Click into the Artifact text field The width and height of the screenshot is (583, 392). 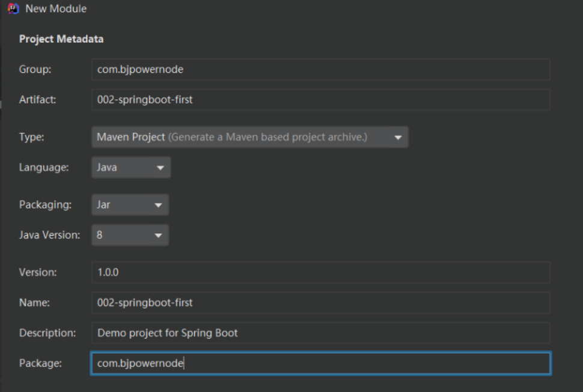320,100
